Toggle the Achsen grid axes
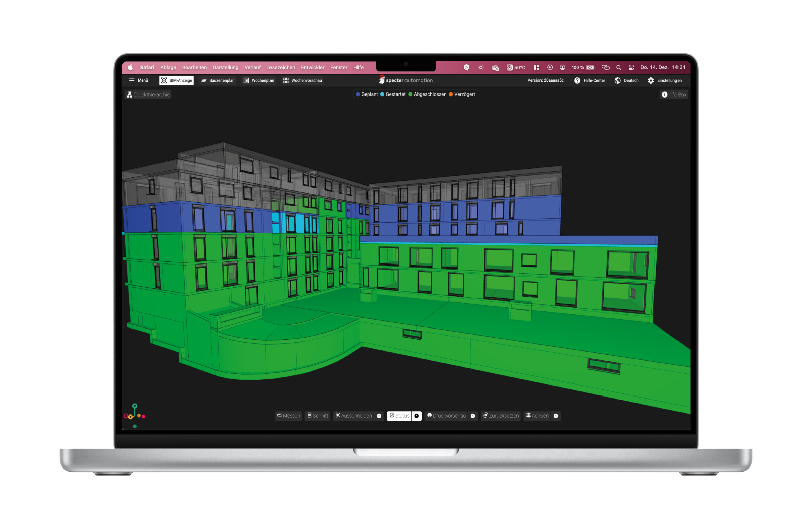812x528 pixels. coord(537,416)
